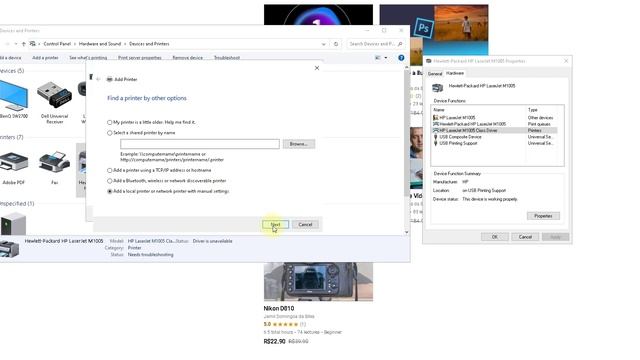Refresh the Devices and Printers view

pyautogui.click(x=336, y=44)
